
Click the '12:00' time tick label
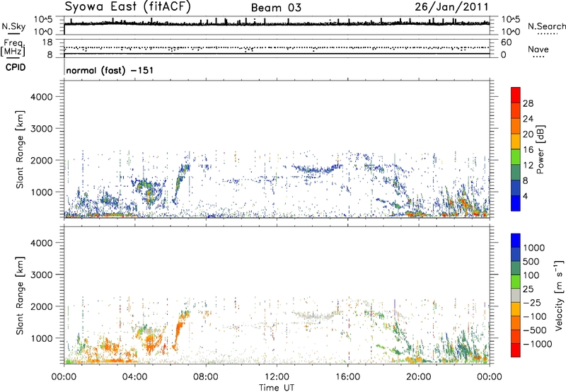[x=277, y=377]
